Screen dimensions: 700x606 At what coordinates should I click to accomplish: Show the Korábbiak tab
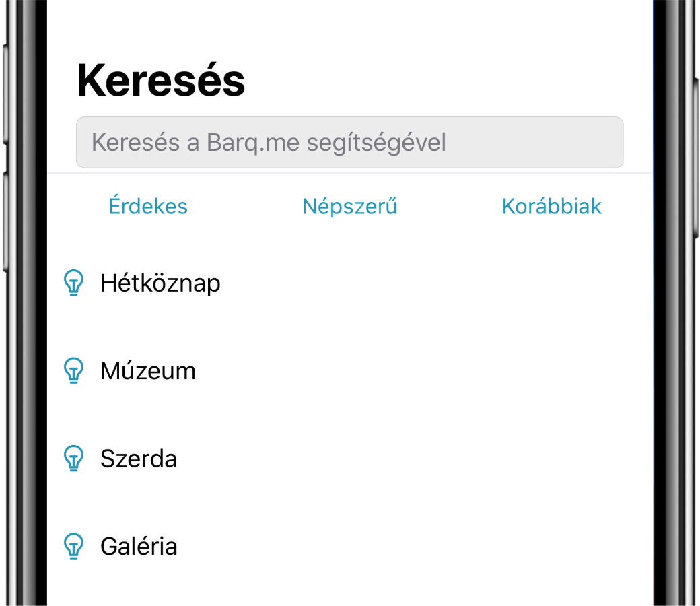pos(552,206)
